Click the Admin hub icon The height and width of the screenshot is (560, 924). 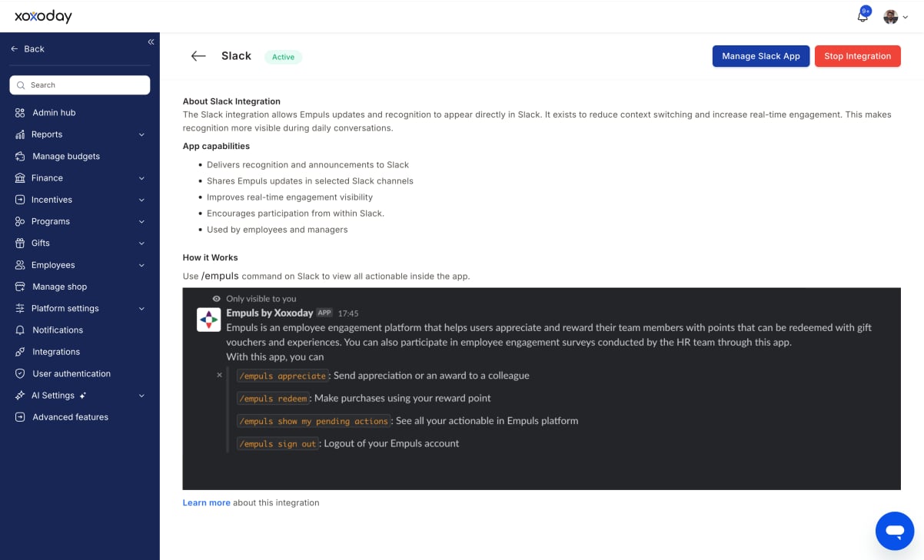coord(20,113)
